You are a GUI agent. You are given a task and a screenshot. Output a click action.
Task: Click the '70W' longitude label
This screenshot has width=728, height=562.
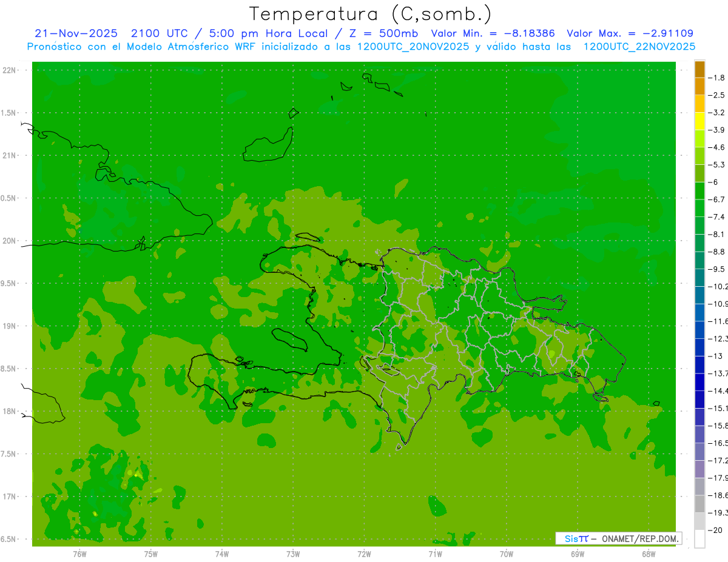pyautogui.click(x=507, y=554)
